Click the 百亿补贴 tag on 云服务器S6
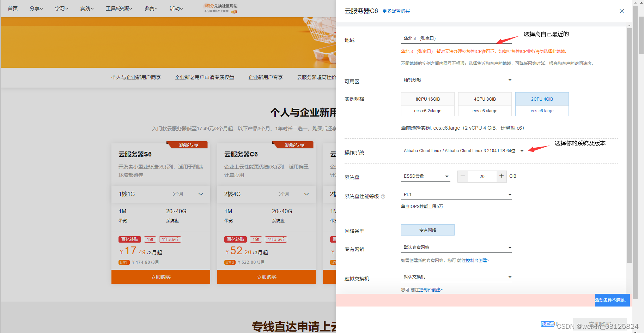The width and height of the screenshot is (644, 333). pos(130,239)
